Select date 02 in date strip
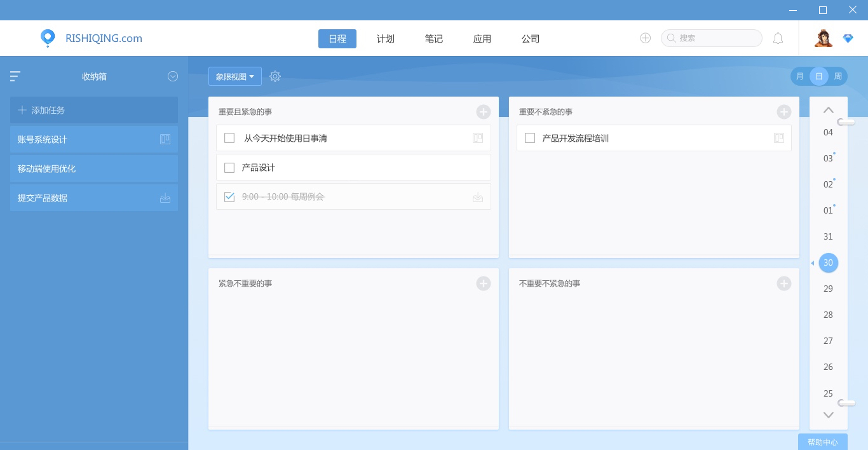This screenshot has width=868, height=450. click(828, 184)
